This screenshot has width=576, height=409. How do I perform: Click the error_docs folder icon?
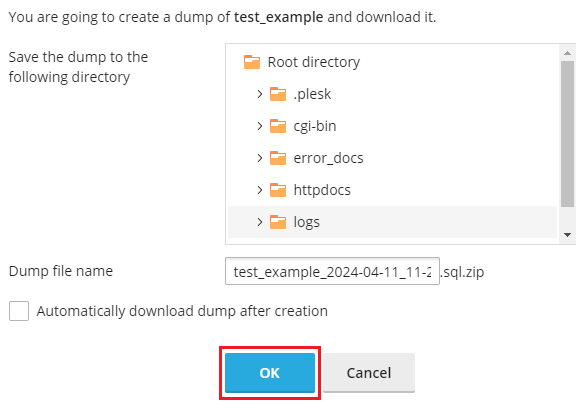point(278,158)
